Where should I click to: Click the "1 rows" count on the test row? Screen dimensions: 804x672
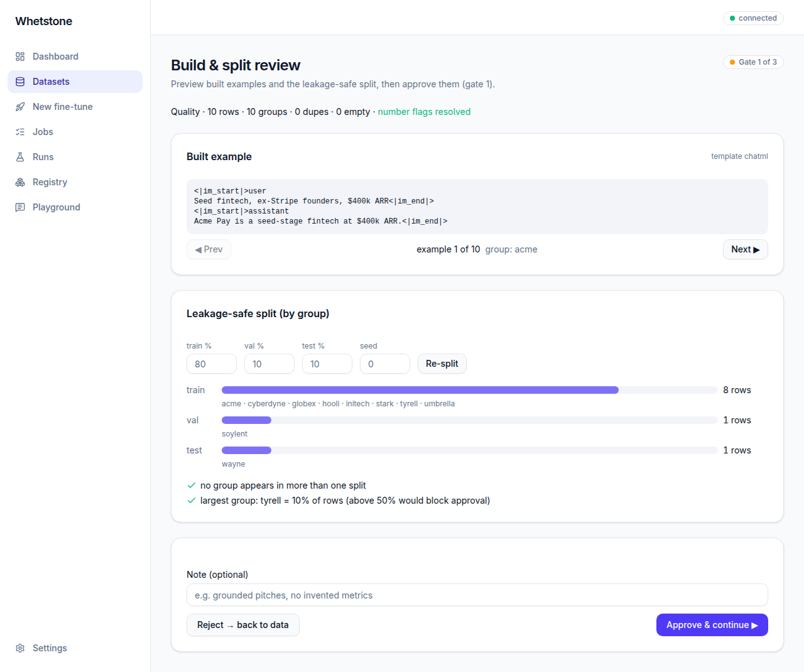(737, 450)
